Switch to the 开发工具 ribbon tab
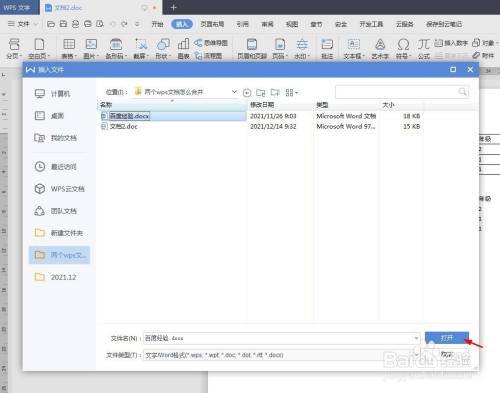The image size is (500, 393). [371, 24]
